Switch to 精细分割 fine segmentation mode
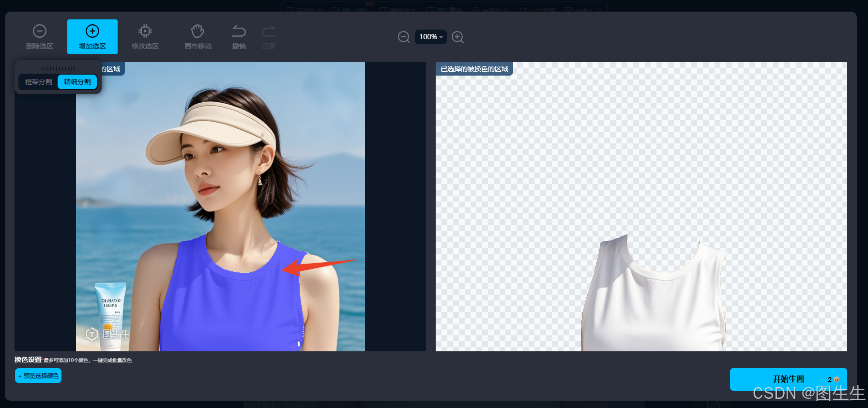 [77, 82]
